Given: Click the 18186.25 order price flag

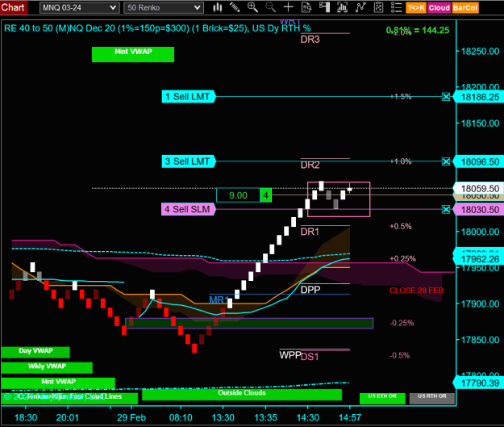Looking at the screenshot, I should pyautogui.click(x=479, y=97).
